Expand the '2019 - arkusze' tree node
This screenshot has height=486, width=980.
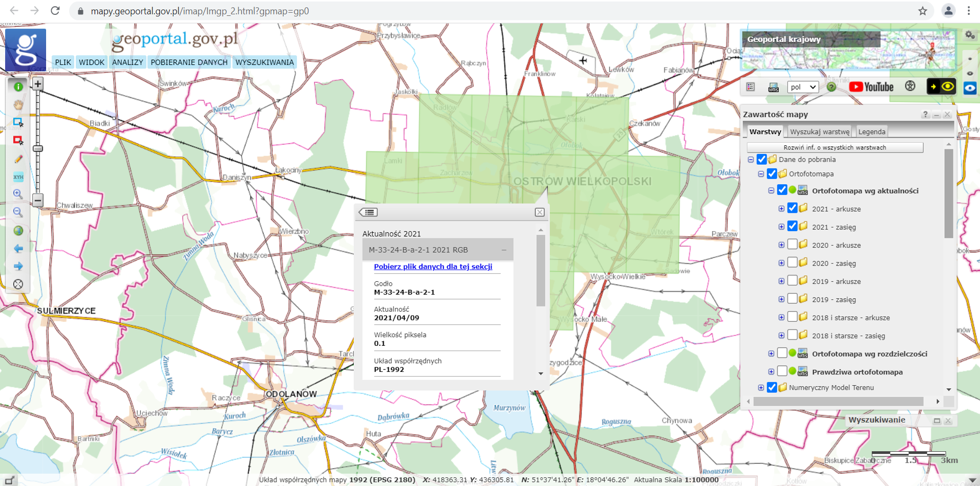(x=781, y=281)
